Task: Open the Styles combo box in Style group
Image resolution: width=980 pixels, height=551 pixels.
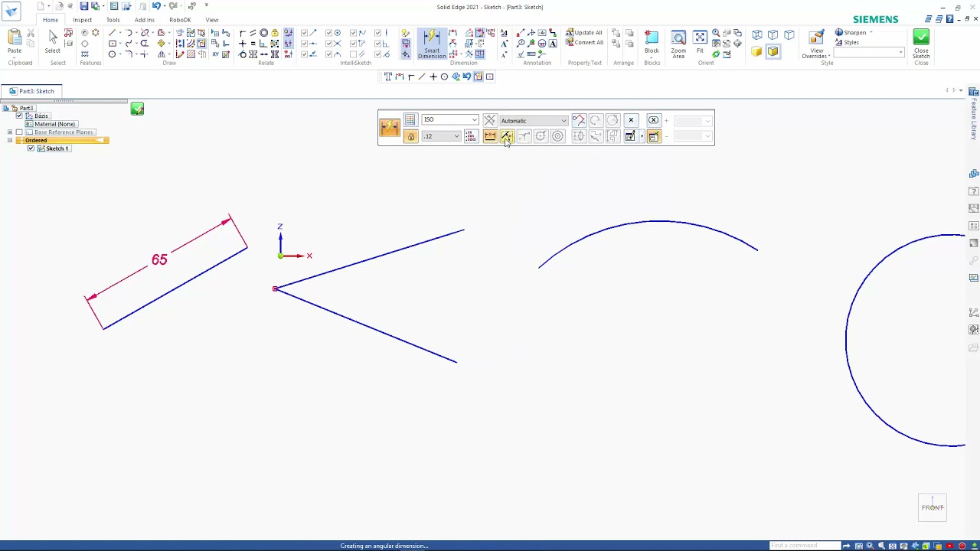Action: pyautogui.click(x=870, y=52)
